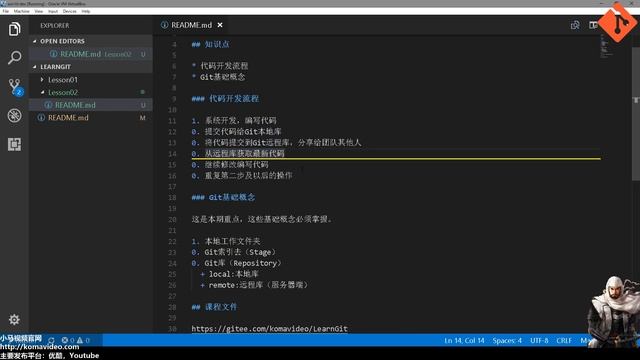Open the Source Control view
The width and height of the screenshot is (640, 360).
tap(15, 87)
